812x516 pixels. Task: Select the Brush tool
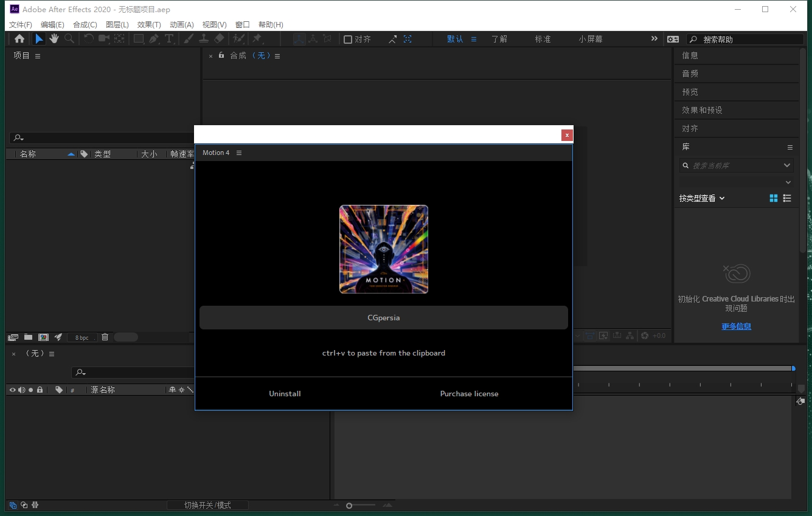(x=189, y=39)
